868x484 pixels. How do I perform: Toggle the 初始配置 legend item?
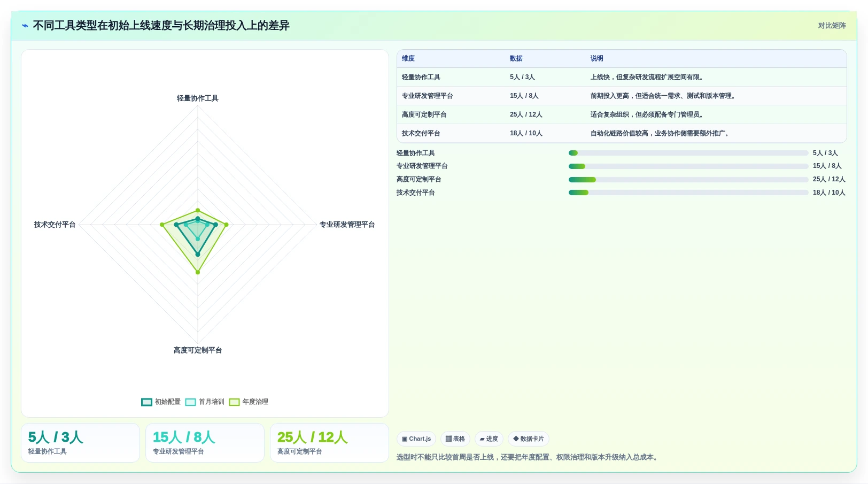tap(161, 402)
